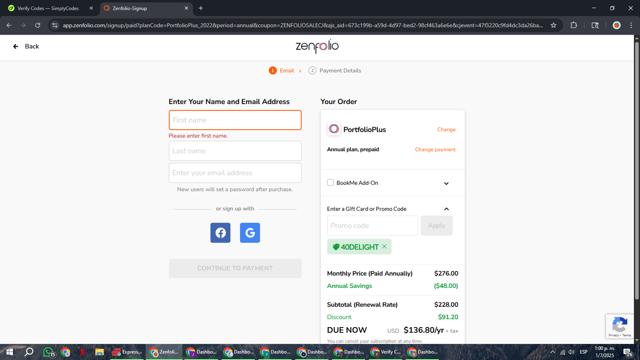This screenshot has width=640, height=360.
Task: Click the Annual Savings line
Action: coord(392,286)
